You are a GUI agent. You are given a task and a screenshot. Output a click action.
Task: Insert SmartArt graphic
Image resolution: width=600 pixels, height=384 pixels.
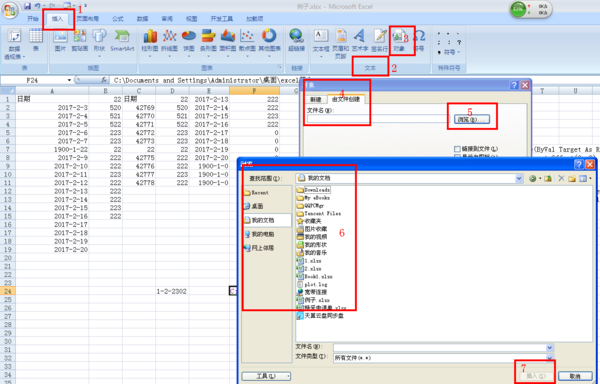(122, 40)
